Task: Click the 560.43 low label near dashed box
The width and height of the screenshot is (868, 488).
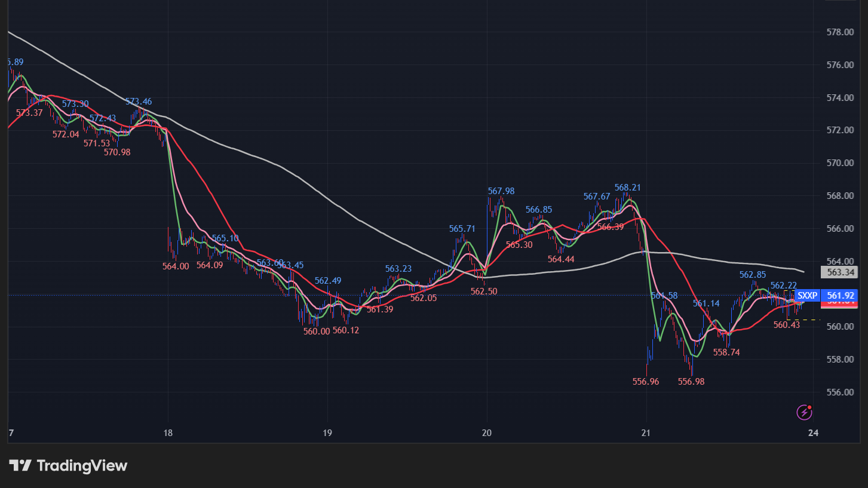Action: click(786, 325)
